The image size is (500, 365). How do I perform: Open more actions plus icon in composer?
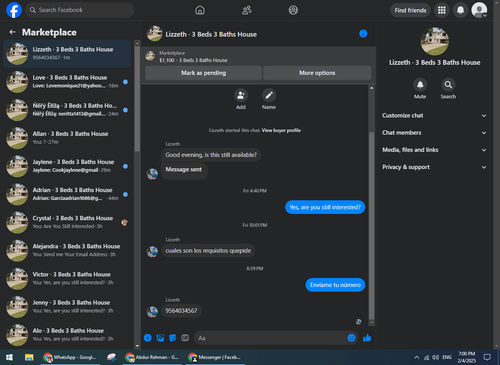coord(148,338)
